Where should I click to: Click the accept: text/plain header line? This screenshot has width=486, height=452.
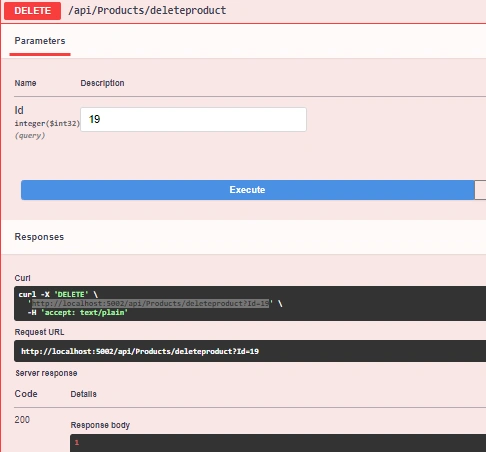click(x=78, y=312)
